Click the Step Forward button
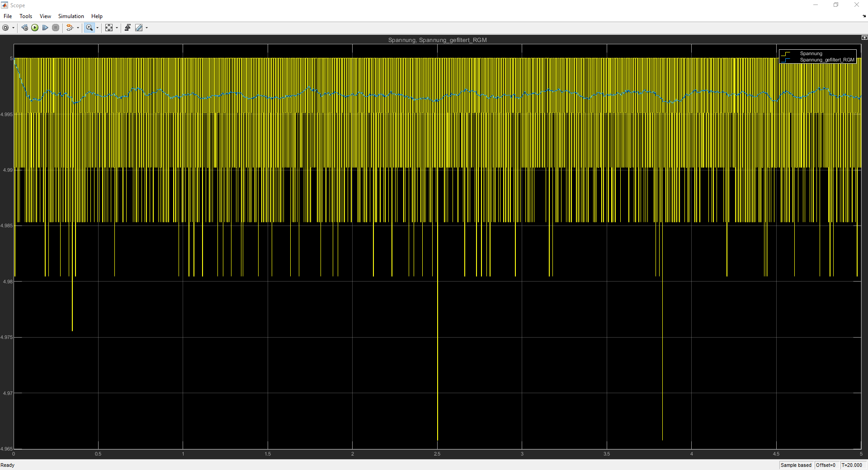The height and width of the screenshot is (470, 868). [45, 28]
